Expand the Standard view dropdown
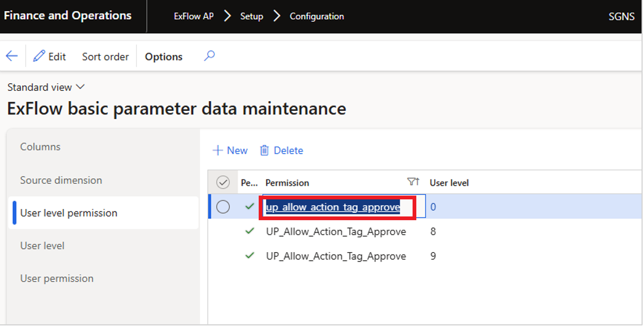644x328 pixels. point(46,88)
